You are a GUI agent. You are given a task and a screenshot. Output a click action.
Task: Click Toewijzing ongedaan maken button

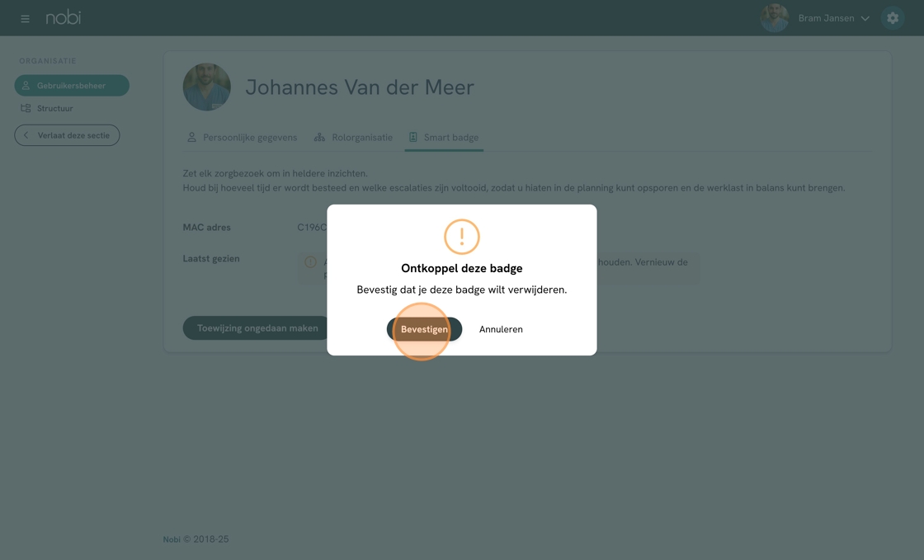tap(257, 328)
